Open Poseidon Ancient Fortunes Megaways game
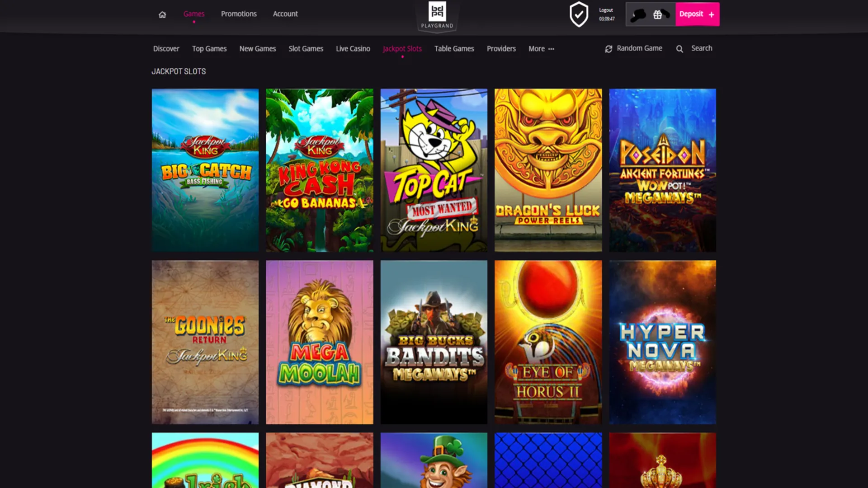868x488 pixels. 663,170
